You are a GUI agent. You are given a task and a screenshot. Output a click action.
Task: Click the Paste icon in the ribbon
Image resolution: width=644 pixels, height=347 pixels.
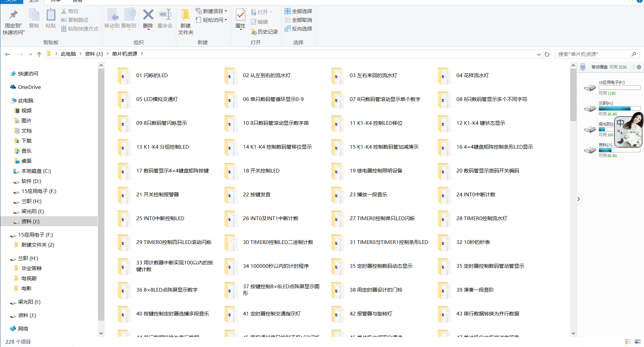pos(51,15)
